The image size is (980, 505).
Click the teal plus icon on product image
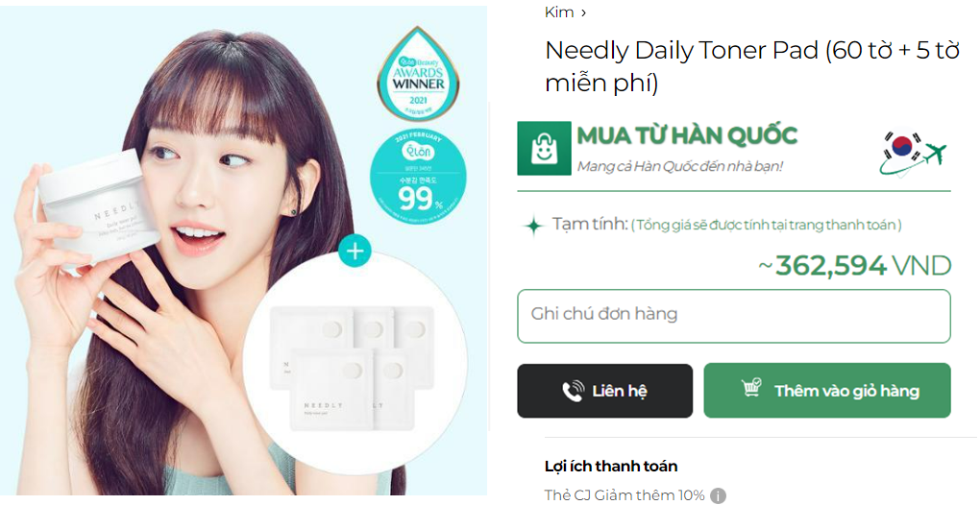click(x=355, y=251)
